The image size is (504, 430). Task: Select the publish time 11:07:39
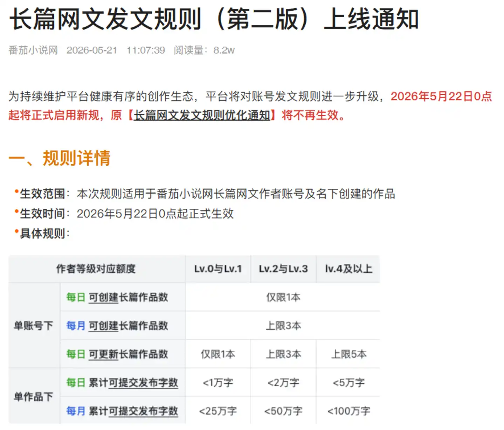click(146, 50)
